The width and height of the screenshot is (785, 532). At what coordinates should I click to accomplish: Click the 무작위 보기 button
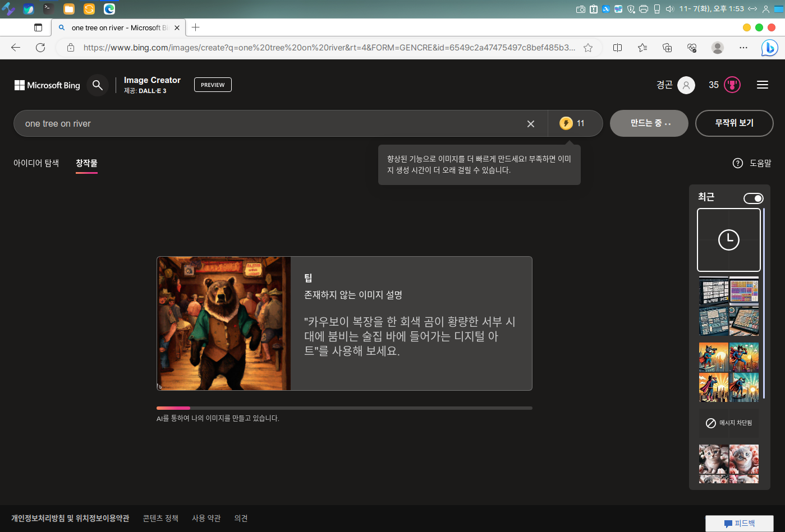tap(734, 123)
